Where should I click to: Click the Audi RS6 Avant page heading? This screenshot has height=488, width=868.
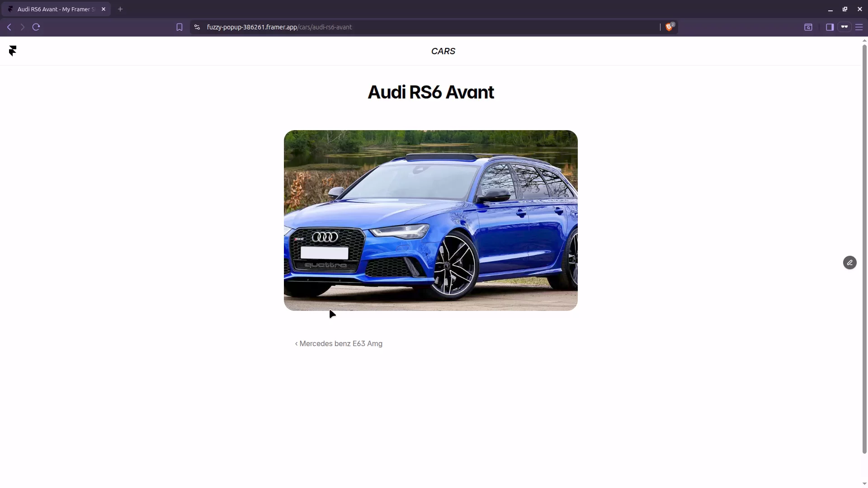431,92
